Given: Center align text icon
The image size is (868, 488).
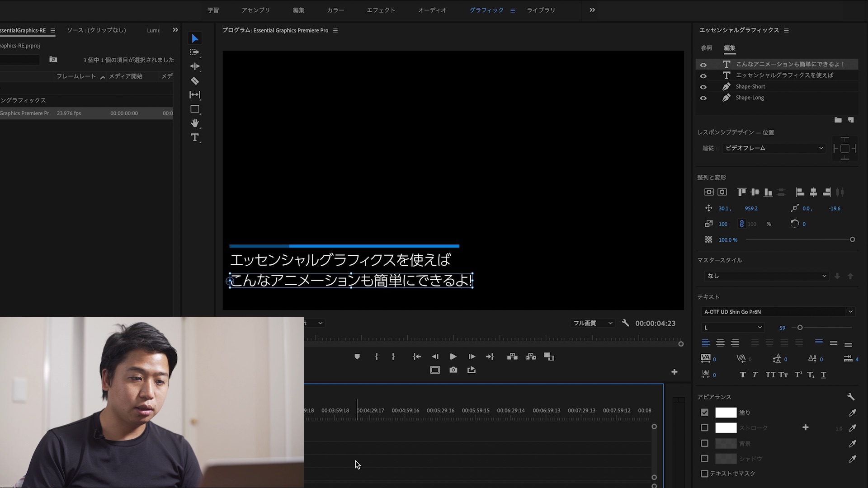Looking at the screenshot, I should [720, 343].
